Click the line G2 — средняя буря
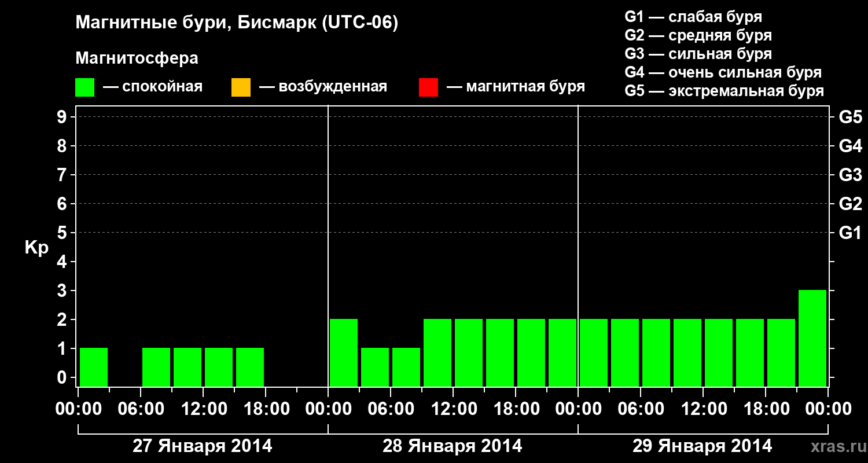 tap(698, 35)
